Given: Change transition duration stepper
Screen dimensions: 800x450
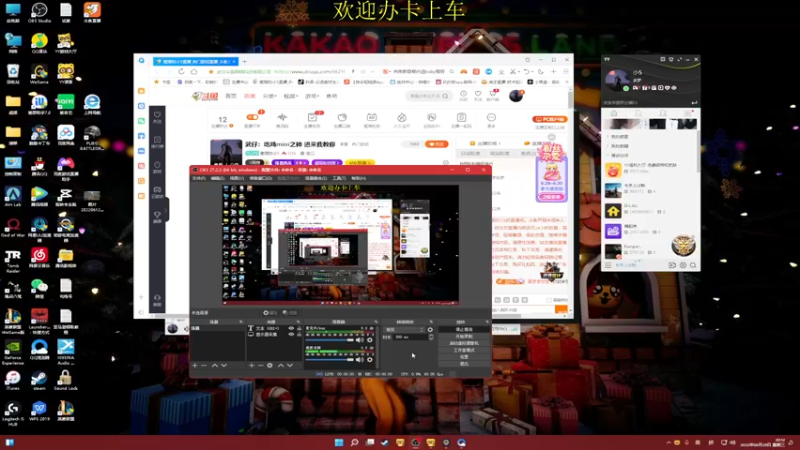Looking at the screenshot, I should 431,337.
